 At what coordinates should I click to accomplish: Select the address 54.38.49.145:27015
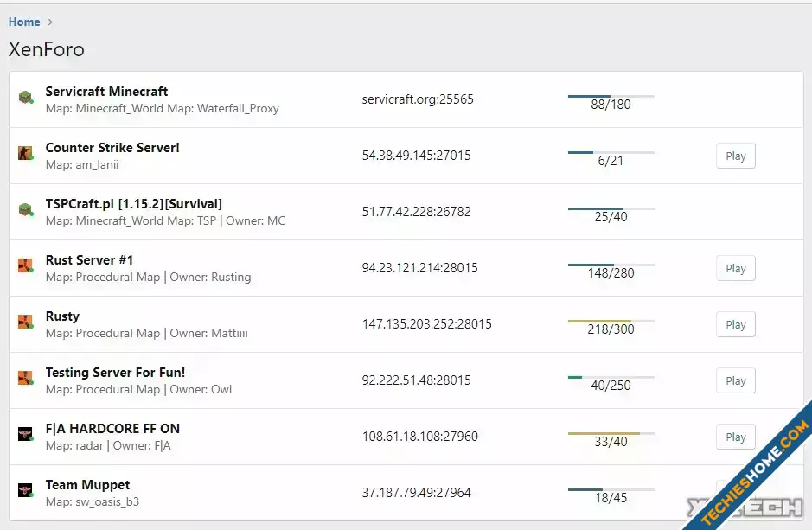click(416, 156)
